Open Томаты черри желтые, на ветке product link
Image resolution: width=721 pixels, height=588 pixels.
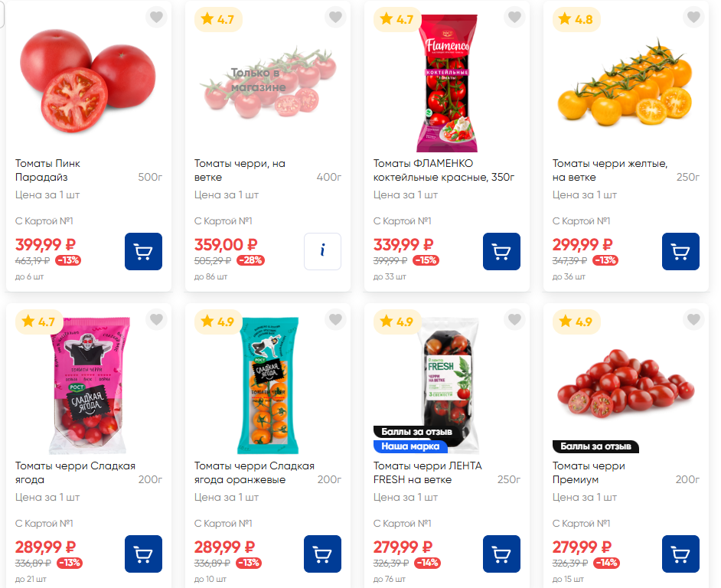click(x=609, y=170)
